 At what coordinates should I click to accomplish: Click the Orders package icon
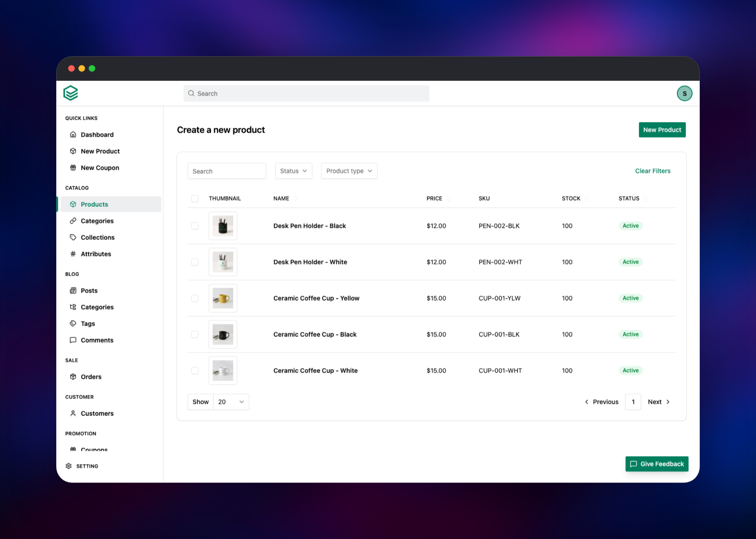click(x=73, y=377)
